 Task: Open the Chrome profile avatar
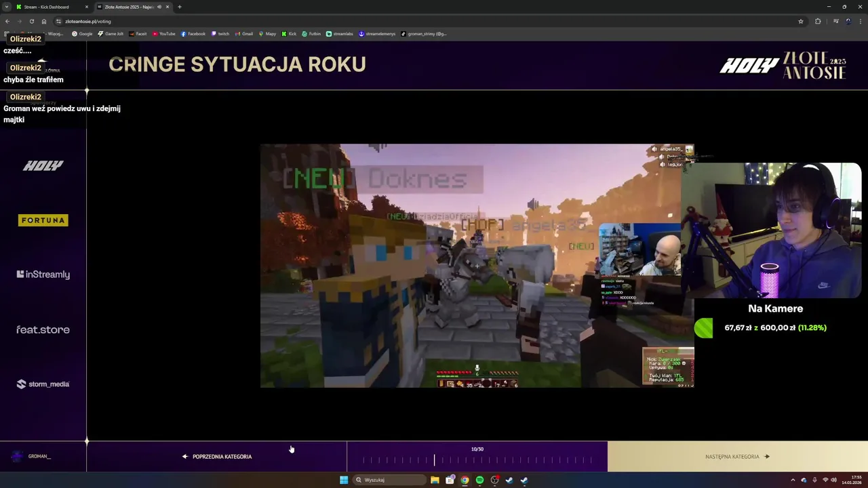click(848, 21)
